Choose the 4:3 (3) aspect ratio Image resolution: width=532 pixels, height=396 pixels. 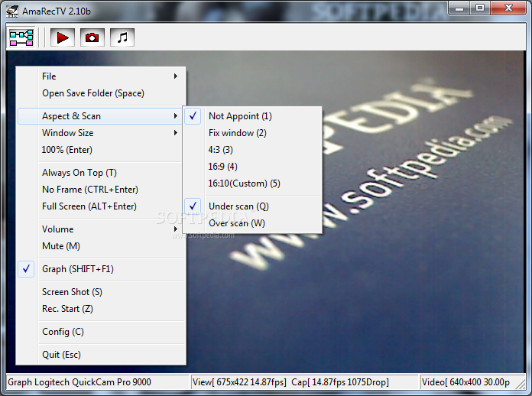pyautogui.click(x=252, y=150)
